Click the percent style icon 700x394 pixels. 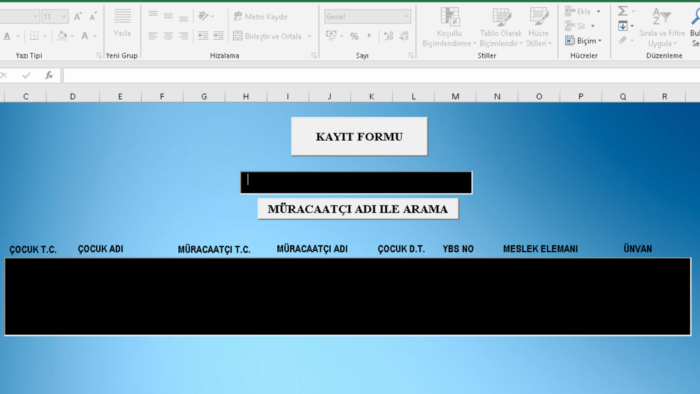(x=354, y=36)
